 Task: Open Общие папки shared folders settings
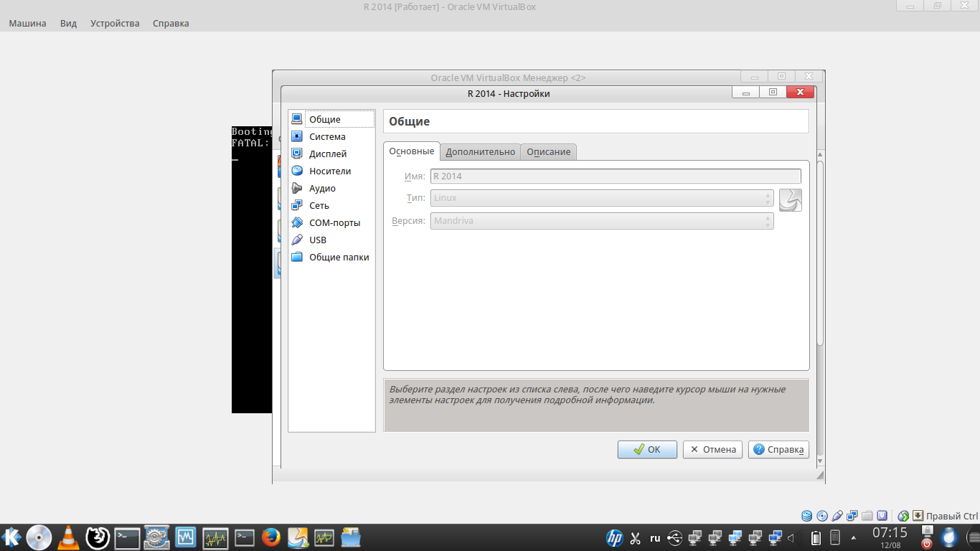331,257
